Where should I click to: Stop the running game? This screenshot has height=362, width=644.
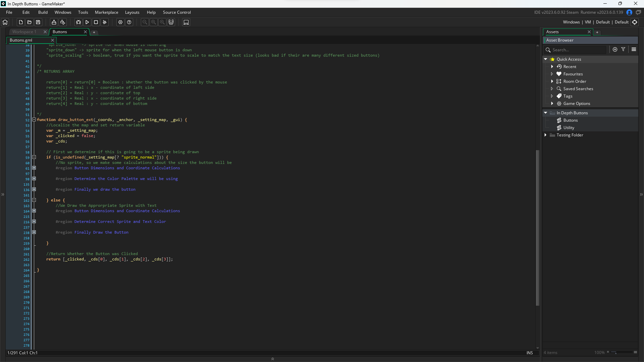point(96,22)
